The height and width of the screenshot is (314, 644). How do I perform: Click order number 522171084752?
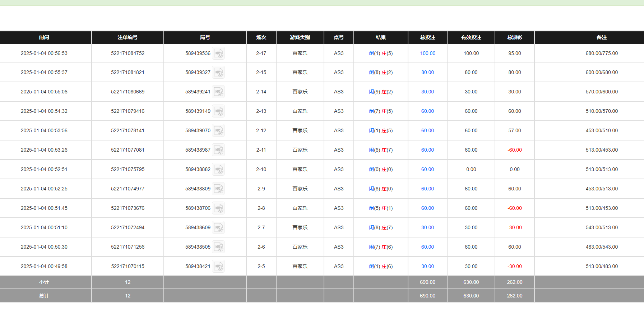[x=128, y=54]
